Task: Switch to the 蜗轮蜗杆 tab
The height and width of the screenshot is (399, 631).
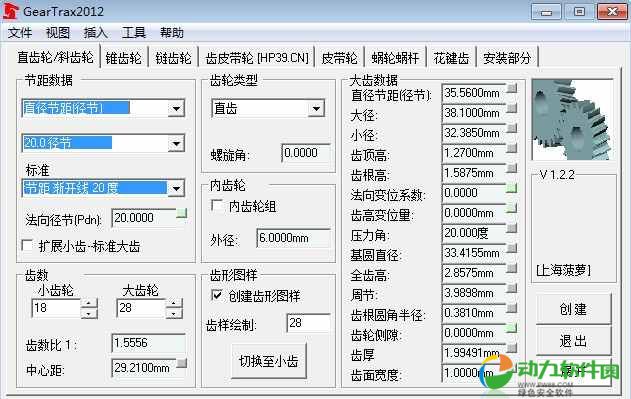Action: click(x=395, y=58)
